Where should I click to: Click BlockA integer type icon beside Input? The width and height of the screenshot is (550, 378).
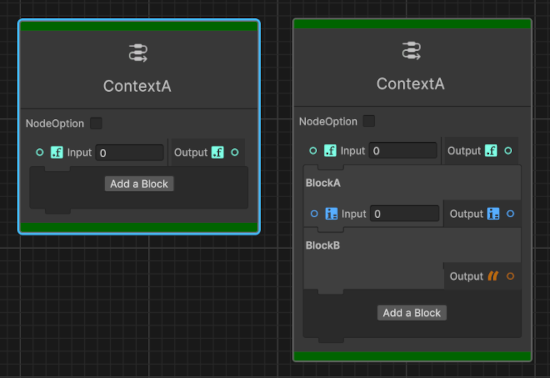click(x=331, y=214)
